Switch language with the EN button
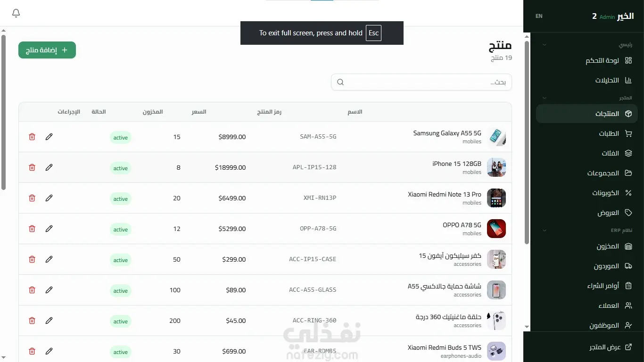Image resolution: width=644 pixels, height=362 pixels. tap(539, 16)
